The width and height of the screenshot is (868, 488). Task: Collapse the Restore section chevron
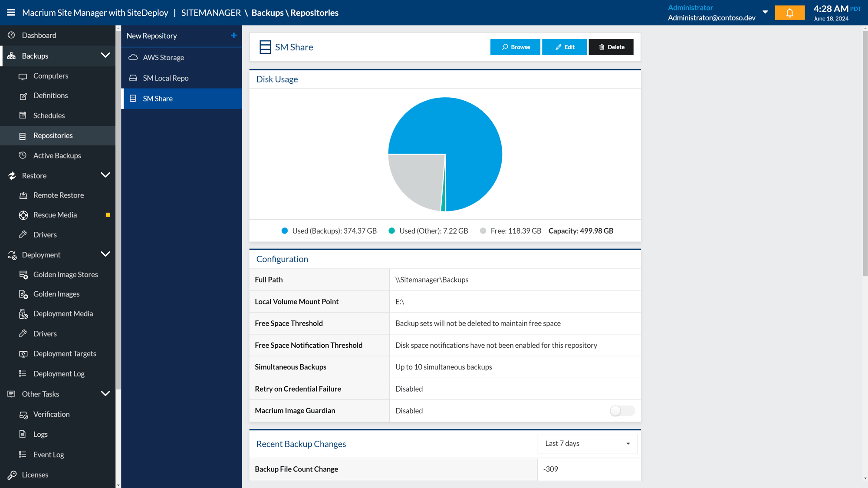(105, 175)
